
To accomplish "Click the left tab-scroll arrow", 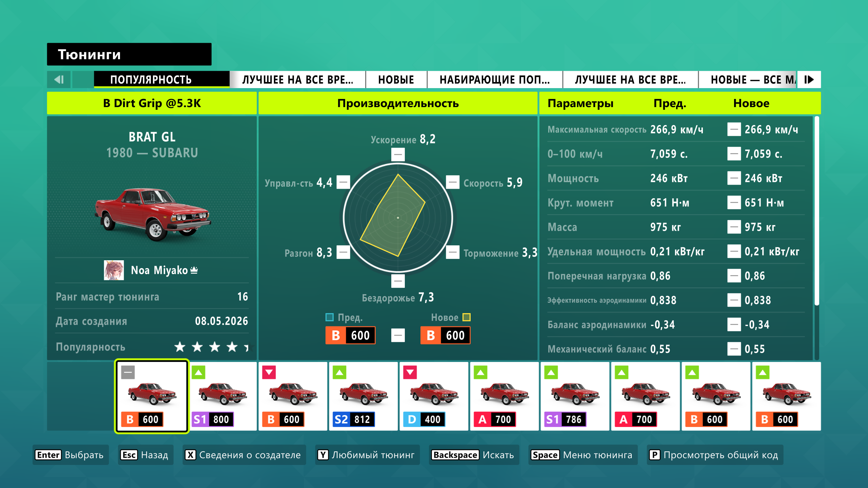I will pyautogui.click(x=59, y=80).
